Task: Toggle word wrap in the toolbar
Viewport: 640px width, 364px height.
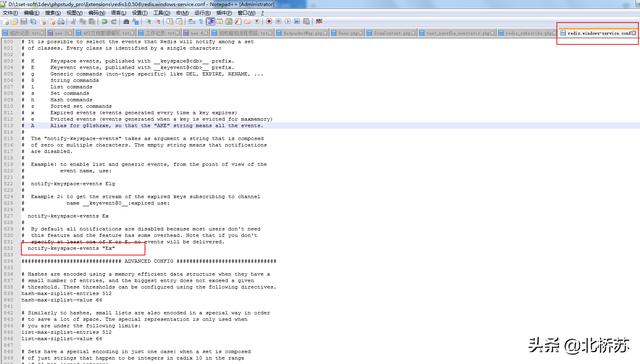Action: [191, 22]
